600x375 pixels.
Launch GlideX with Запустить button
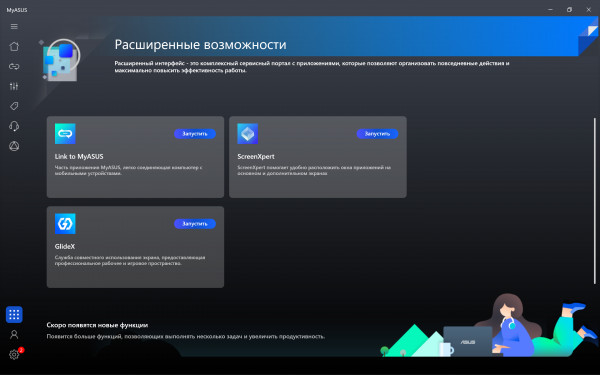coord(195,223)
